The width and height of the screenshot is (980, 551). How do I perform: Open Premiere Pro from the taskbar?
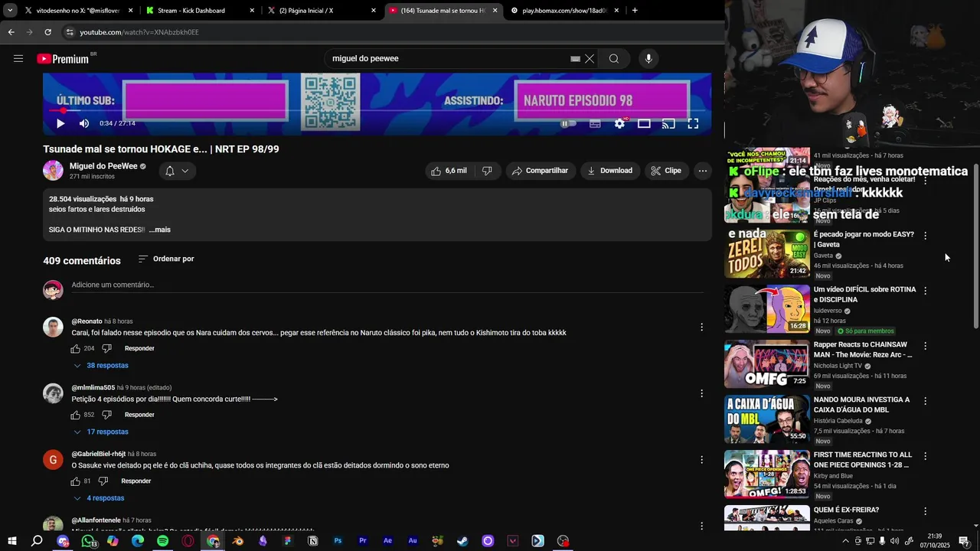[363, 541]
